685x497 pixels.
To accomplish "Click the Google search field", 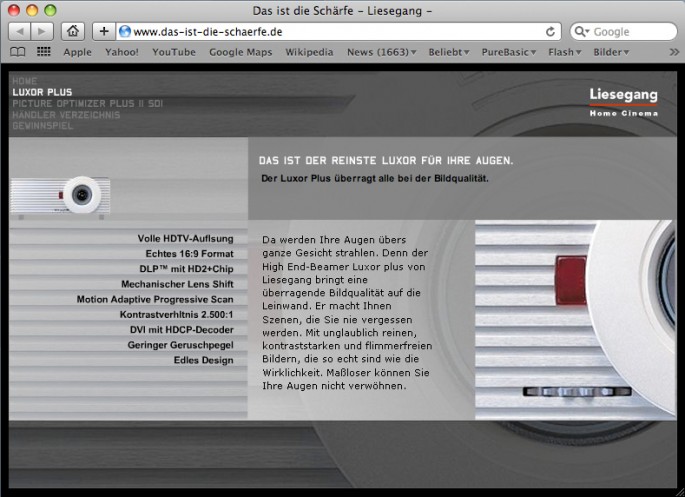I will (623, 31).
